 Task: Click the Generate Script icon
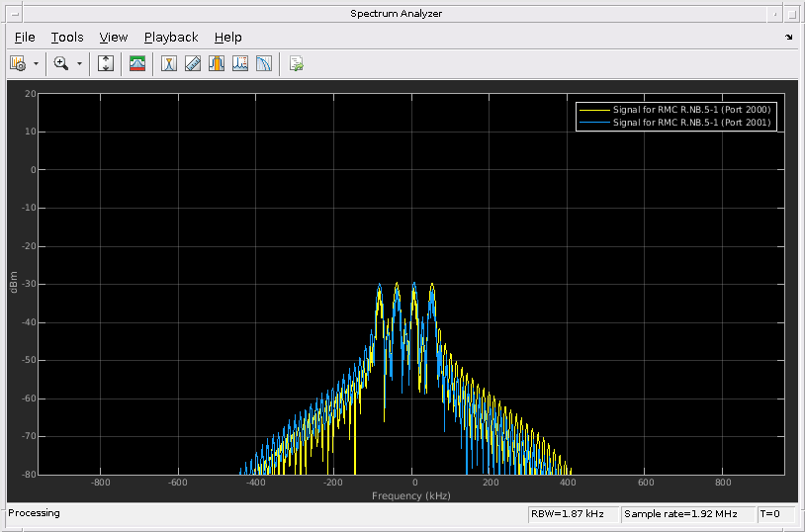coord(296,63)
